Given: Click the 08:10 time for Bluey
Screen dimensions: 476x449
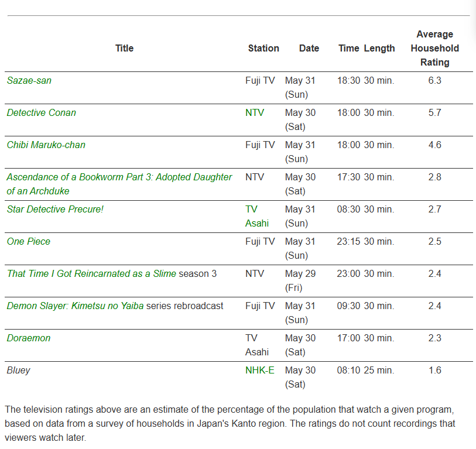Looking at the screenshot, I should click(348, 370).
